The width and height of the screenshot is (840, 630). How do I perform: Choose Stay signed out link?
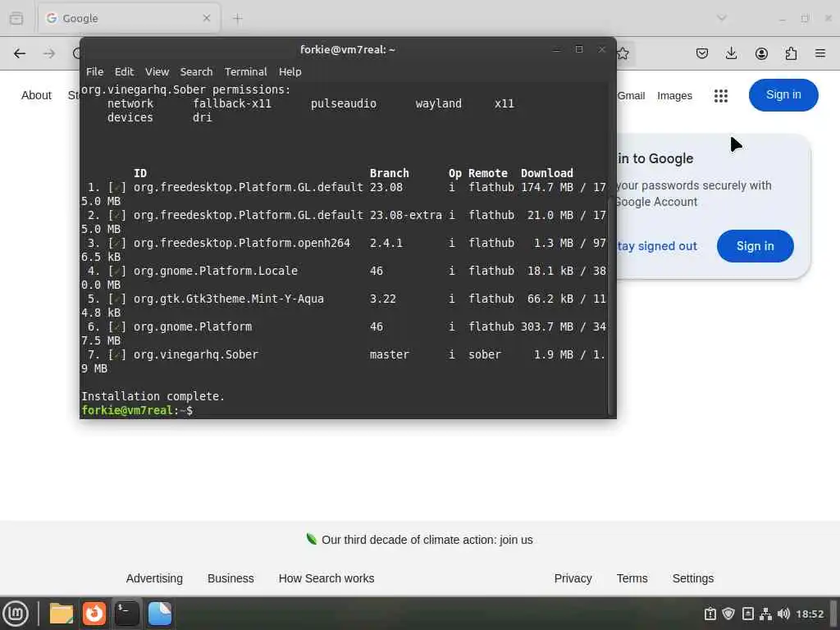(657, 246)
